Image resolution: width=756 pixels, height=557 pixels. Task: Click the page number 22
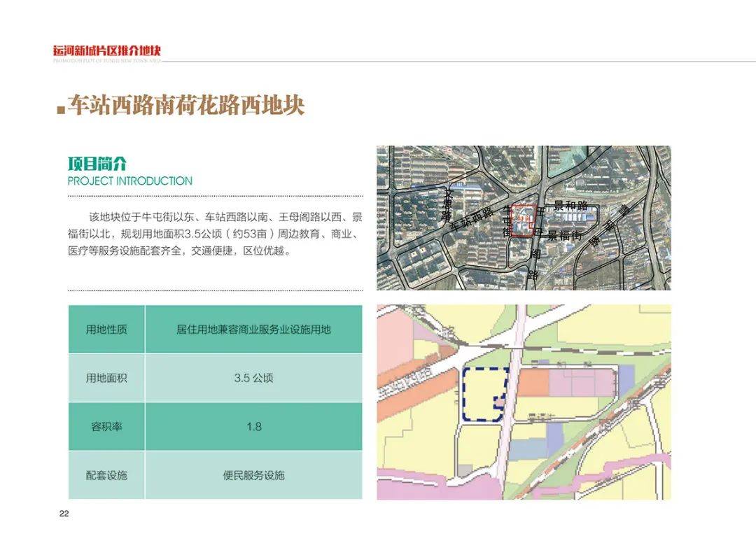64,514
